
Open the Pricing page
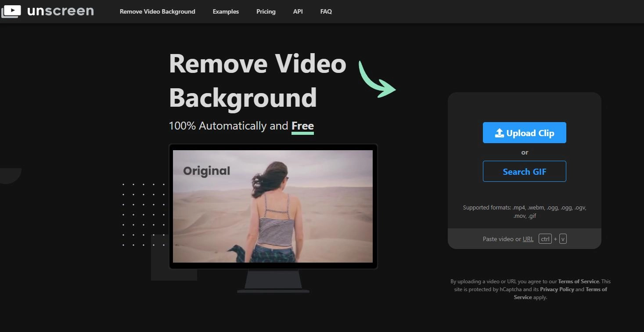pos(266,11)
